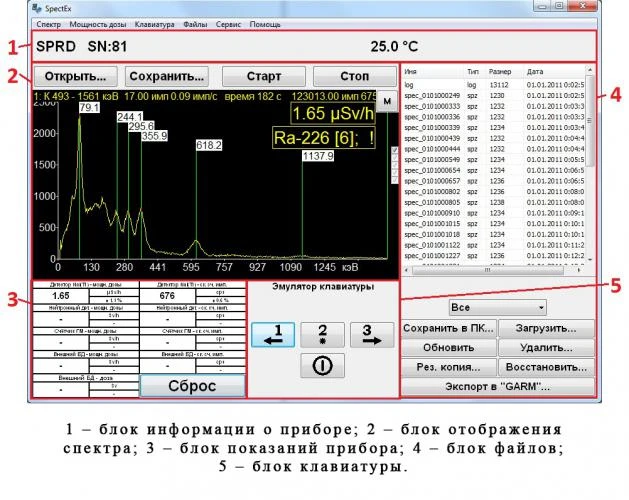This screenshot has width=629, height=500.
Task: Open the 'Все' file filter dropdown
Action: tap(497, 308)
